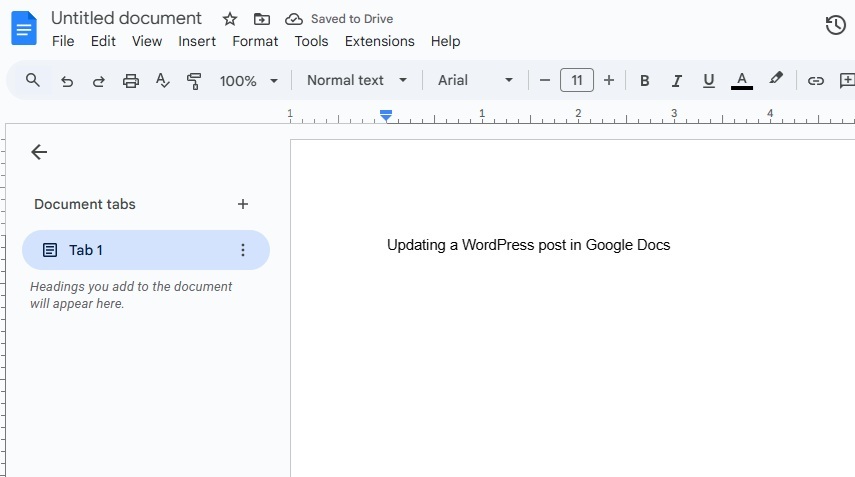
Task: Open the Arial font dropdown
Action: [475, 80]
